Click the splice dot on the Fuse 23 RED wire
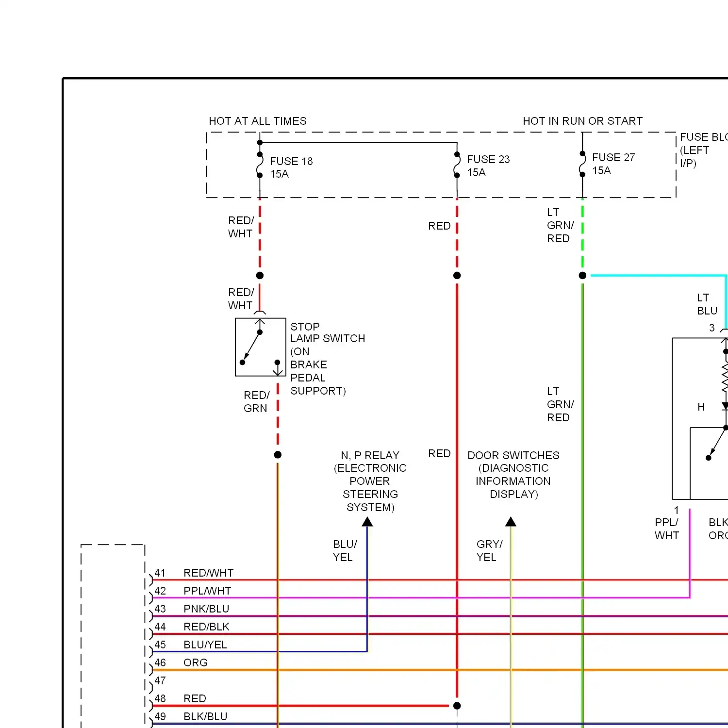 point(457,276)
